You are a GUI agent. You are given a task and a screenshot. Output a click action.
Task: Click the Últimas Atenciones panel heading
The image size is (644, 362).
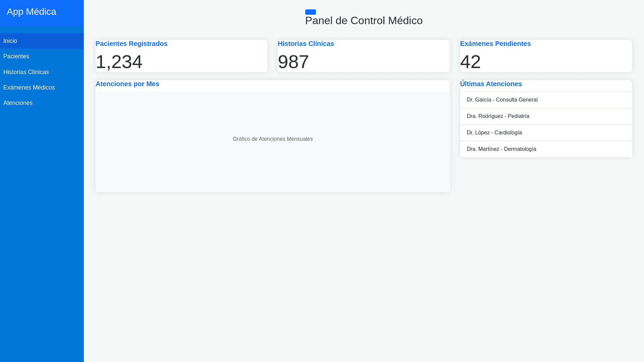pyautogui.click(x=491, y=84)
